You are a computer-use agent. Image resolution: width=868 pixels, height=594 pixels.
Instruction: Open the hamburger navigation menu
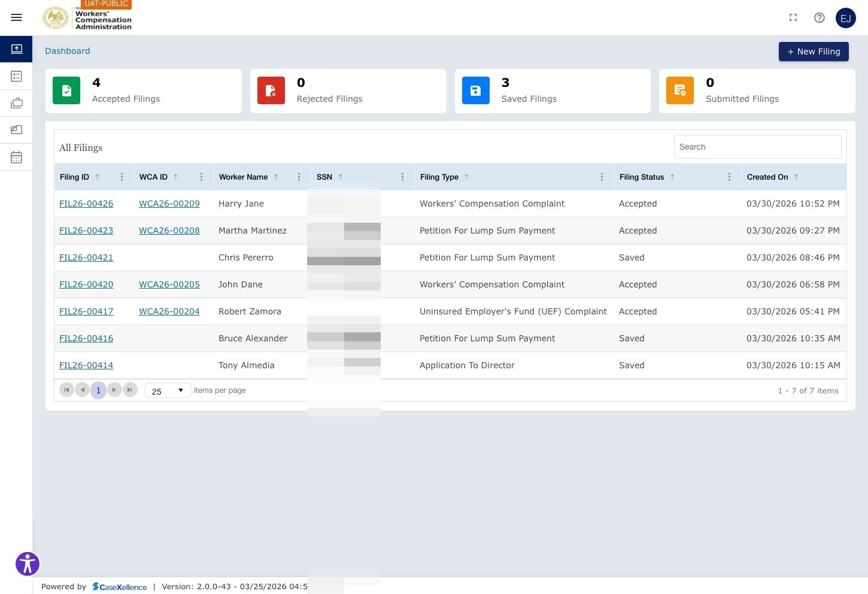point(17,17)
